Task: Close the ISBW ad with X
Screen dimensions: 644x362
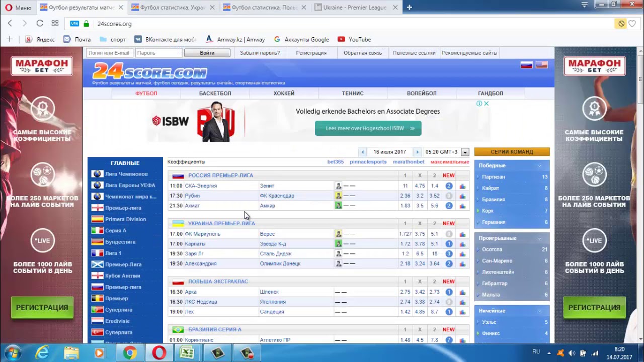Action: [x=486, y=104]
